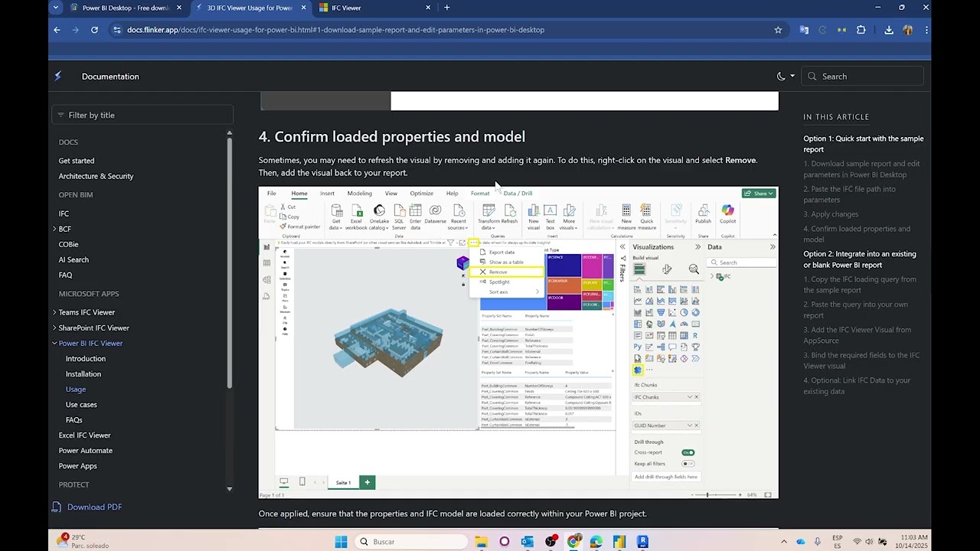
Task: Open Power Automate sidebar link
Action: pos(86,450)
